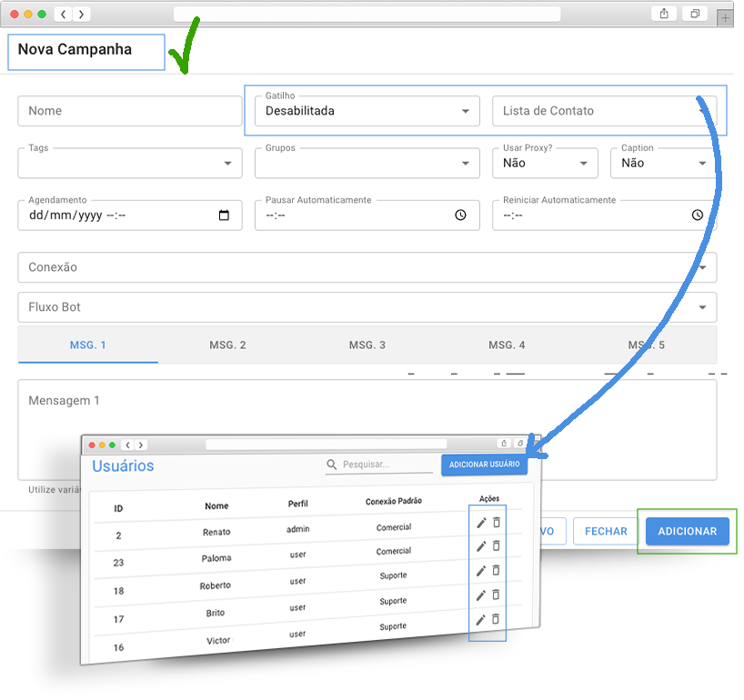Expand the Tags dropdown
This screenshot has height=700, width=744.
pyautogui.click(x=130, y=163)
